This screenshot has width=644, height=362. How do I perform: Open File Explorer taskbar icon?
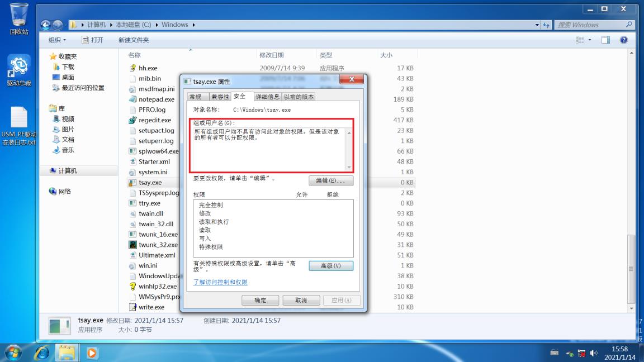[x=67, y=353]
